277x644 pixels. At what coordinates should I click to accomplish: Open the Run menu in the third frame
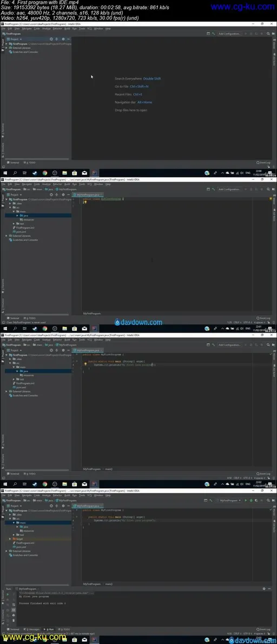point(74,340)
